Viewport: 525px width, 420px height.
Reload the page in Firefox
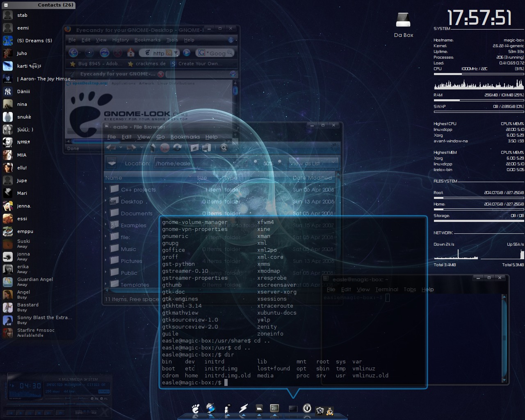pos(104,52)
